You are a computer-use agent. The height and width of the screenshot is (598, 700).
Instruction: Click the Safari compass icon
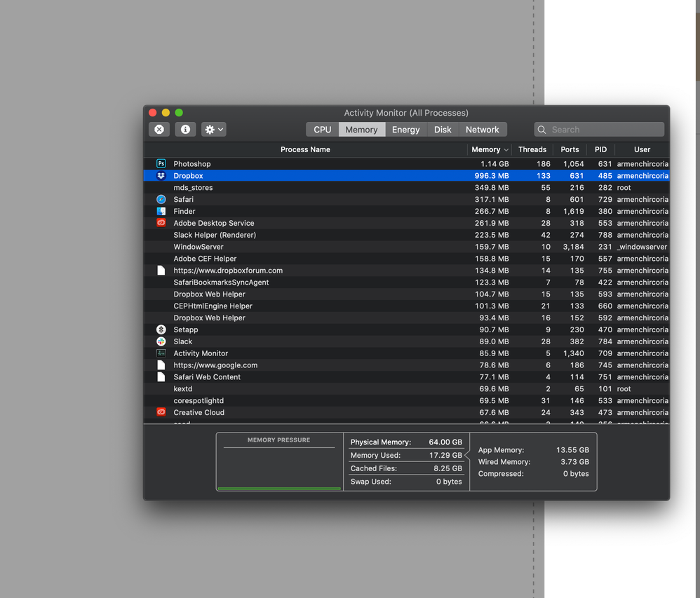pyautogui.click(x=161, y=199)
